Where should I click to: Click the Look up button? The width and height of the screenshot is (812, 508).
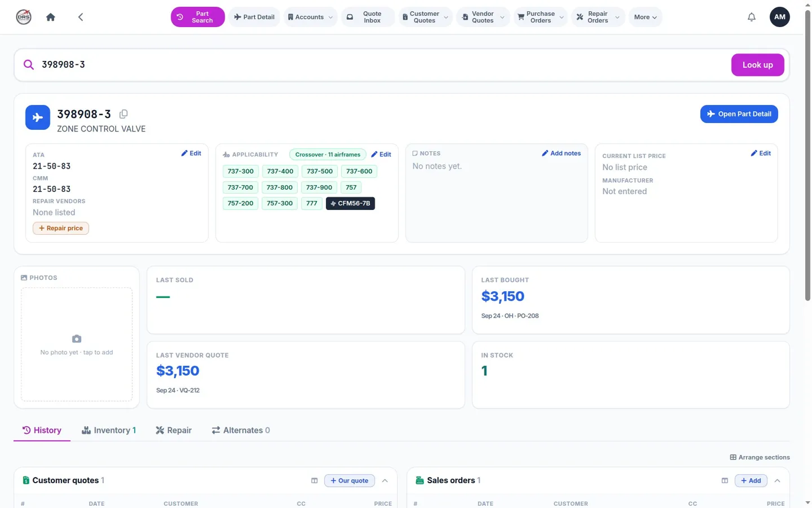(x=757, y=65)
